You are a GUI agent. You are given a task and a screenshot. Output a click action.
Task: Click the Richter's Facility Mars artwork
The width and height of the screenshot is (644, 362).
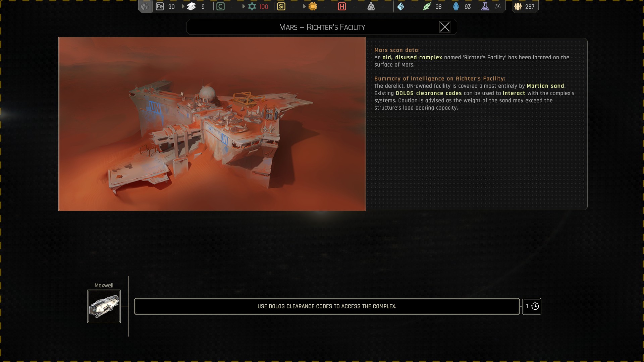[212, 124]
